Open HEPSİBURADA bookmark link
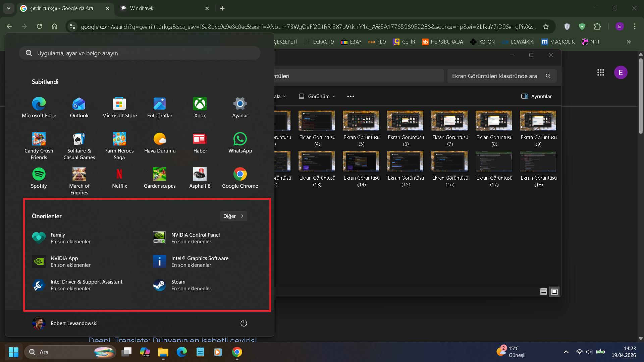Image resolution: width=644 pixels, height=362 pixels. tap(443, 42)
